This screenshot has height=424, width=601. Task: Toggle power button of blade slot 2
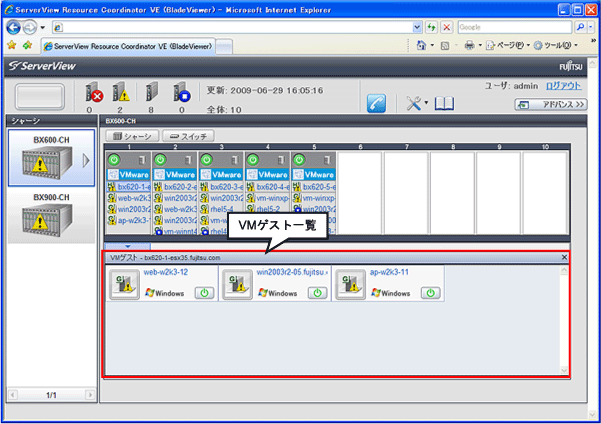click(160, 159)
